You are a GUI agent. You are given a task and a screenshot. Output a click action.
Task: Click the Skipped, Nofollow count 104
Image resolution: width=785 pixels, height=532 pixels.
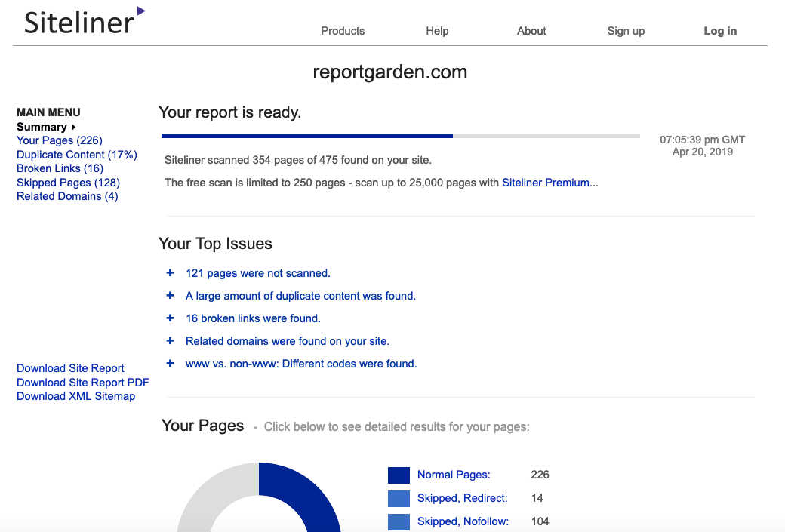tap(540, 521)
